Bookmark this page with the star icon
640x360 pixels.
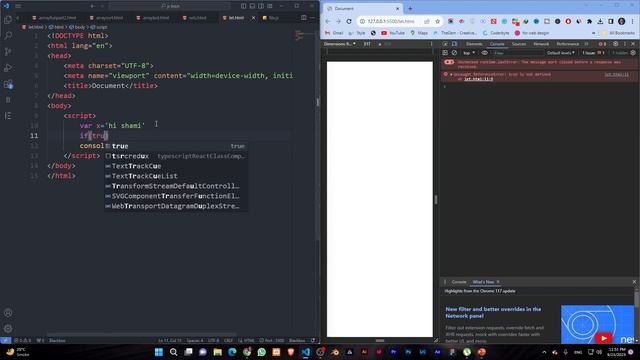[437, 21]
